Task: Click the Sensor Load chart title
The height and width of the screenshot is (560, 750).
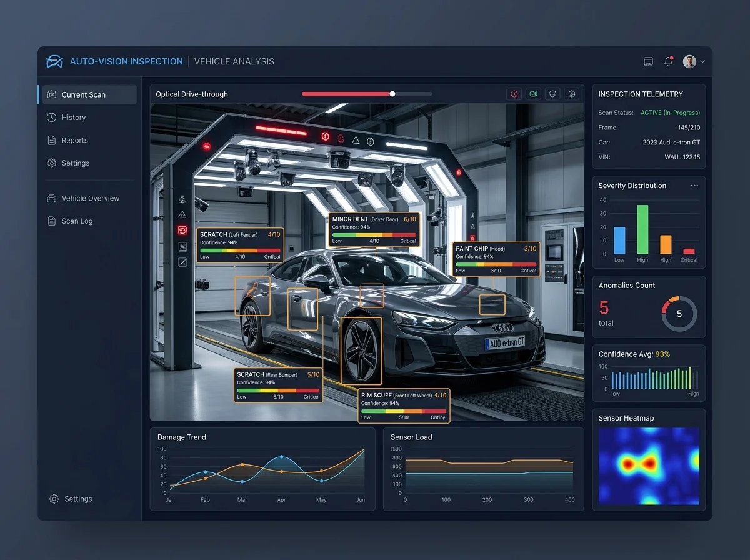Action: click(x=411, y=437)
